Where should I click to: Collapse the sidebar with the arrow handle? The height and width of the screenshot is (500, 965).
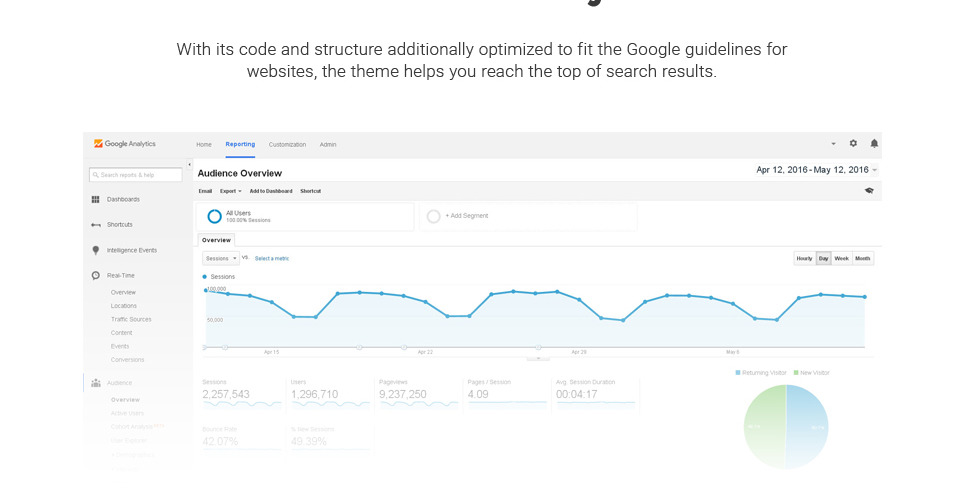pos(189,164)
